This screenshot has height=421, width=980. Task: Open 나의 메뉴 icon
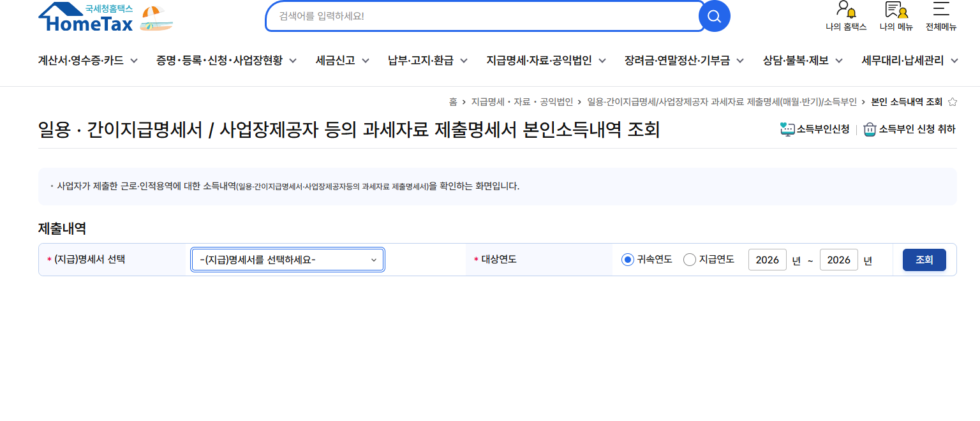[x=896, y=9]
